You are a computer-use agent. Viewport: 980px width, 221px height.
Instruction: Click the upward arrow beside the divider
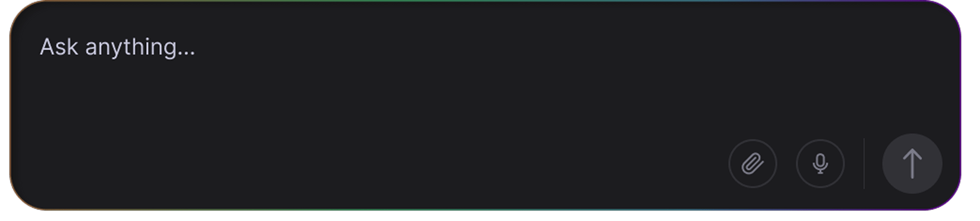point(912,163)
